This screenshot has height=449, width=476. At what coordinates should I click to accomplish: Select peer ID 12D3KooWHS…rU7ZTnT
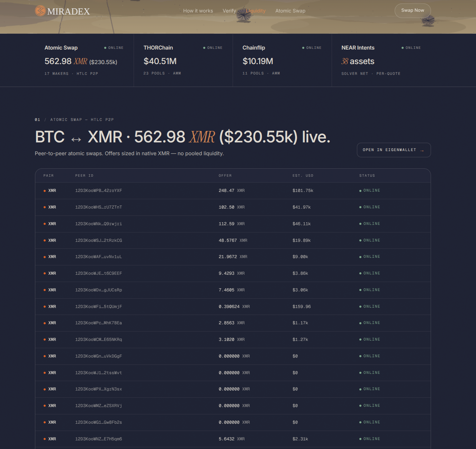99,207
